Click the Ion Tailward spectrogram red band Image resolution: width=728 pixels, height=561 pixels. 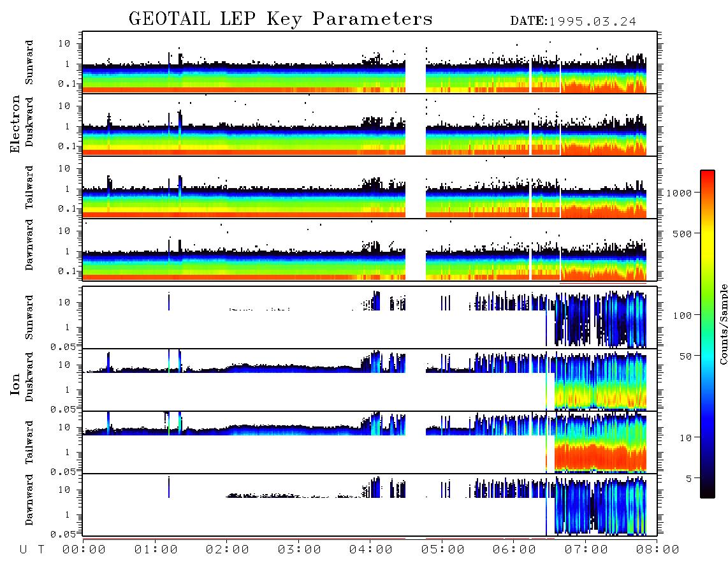point(600,456)
